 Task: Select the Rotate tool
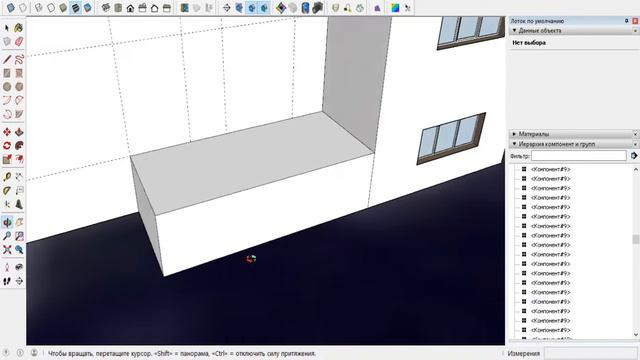(7, 145)
